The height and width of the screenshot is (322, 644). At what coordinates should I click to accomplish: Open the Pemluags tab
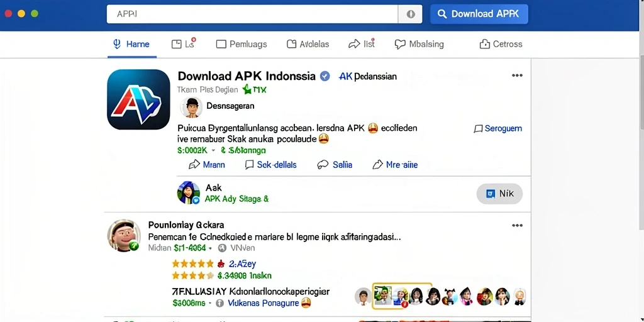(241, 44)
